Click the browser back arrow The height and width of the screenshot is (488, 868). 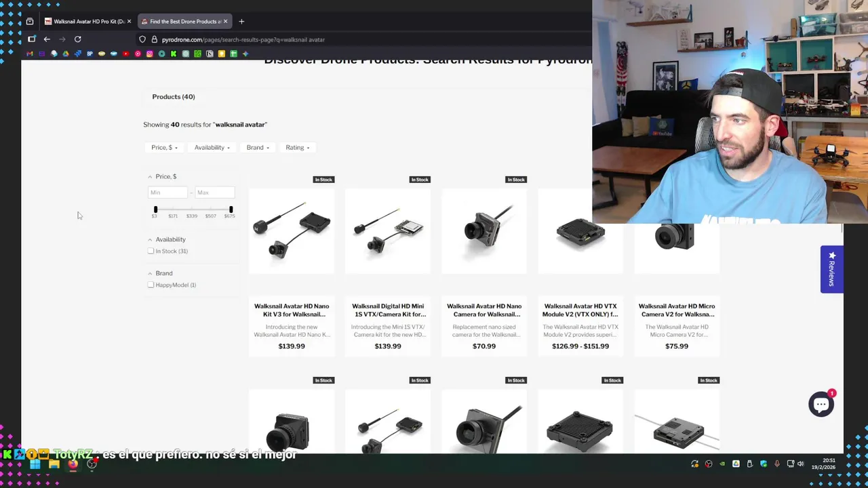coord(47,39)
